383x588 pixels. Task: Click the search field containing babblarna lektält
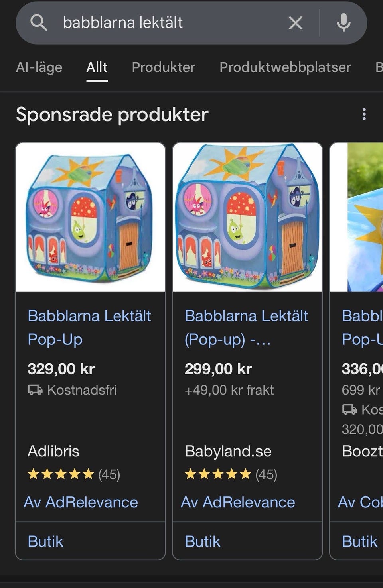168,23
